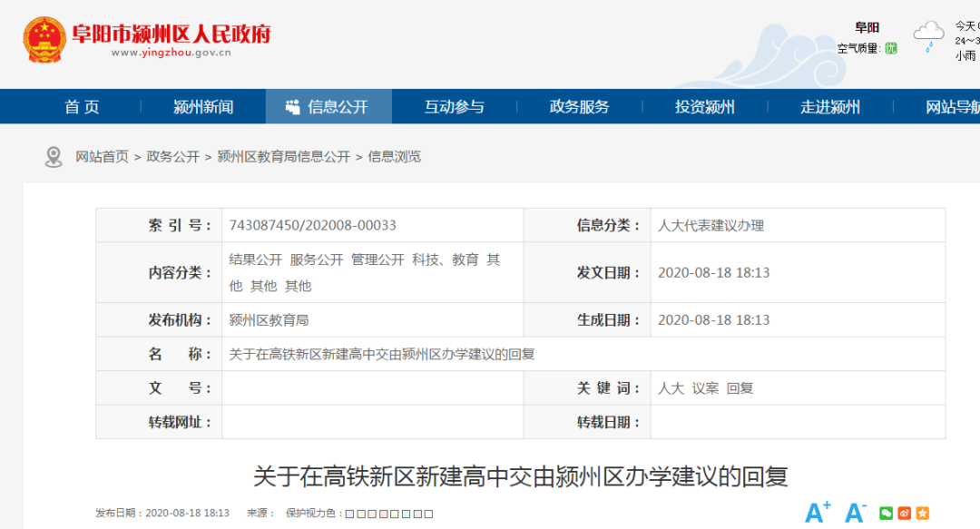Select the first eye-protection color swatch
This screenshot has height=529, width=980.
[349, 514]
